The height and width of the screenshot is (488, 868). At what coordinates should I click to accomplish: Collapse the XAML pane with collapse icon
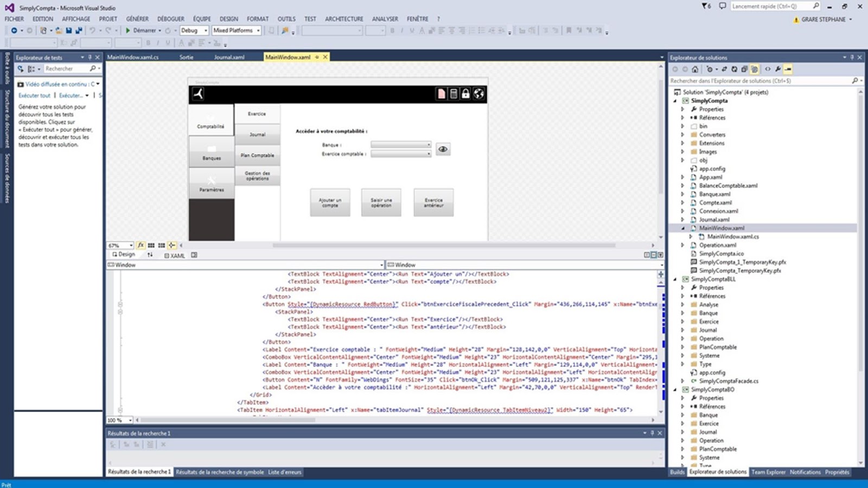coord(660,255)
